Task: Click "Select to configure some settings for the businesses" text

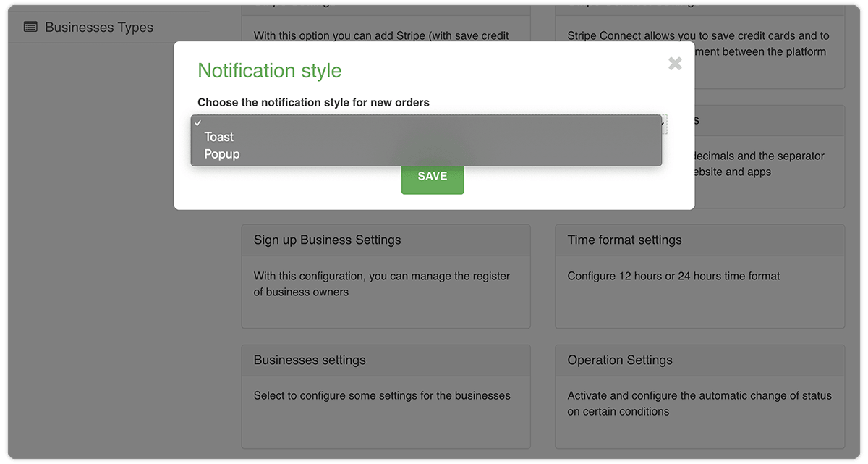Action: (382, 396)
